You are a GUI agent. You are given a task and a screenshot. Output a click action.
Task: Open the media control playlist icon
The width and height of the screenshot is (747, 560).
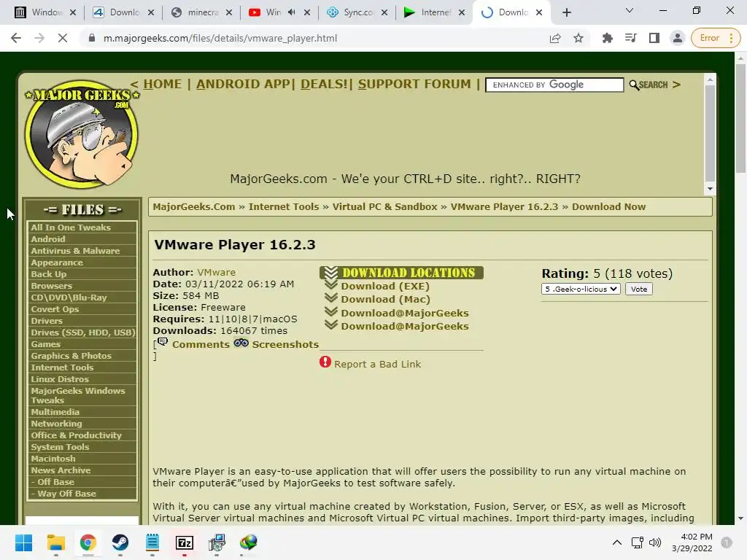coord(631,38)
